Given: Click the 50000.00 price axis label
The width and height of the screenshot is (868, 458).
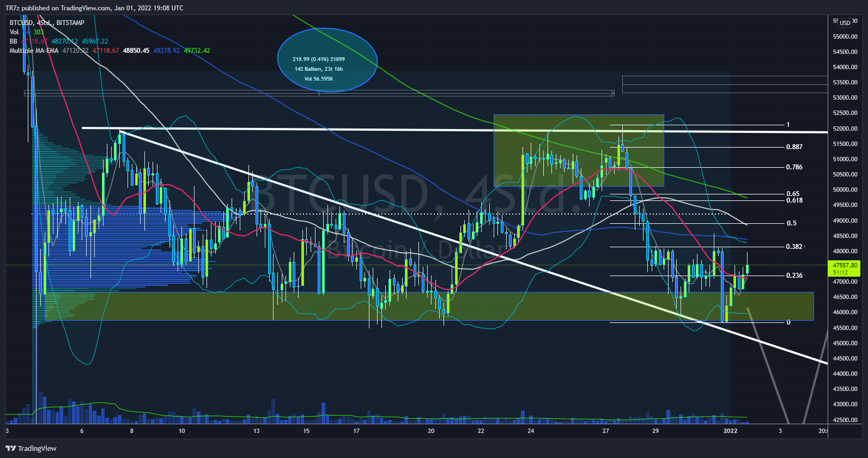Looking at the screenshot, I should (845, 190).
